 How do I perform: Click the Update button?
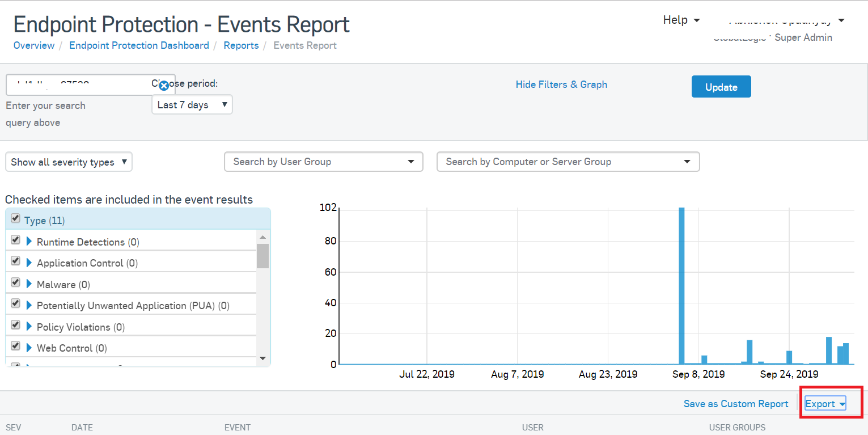721,87
